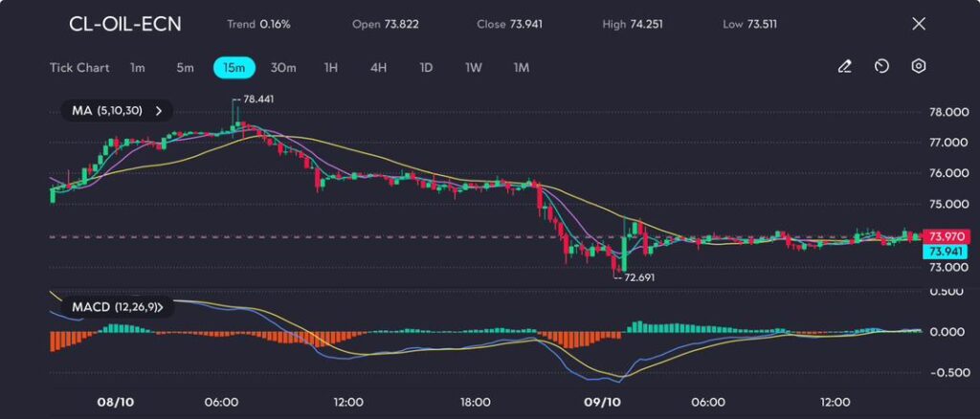Screen dimensions: 980x419
Task: Choose the 1H timeframe
Action: coord(331,68)
